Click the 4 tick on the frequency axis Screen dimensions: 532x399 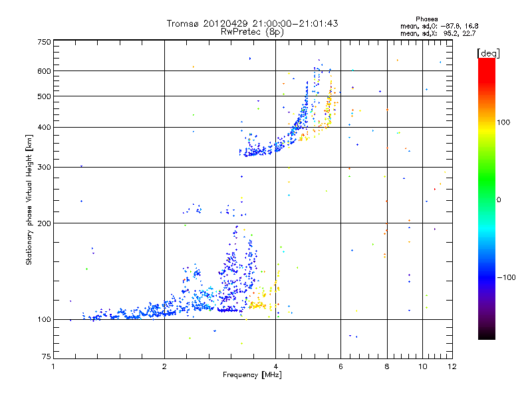pyautogui.click(x=275, y=366)
